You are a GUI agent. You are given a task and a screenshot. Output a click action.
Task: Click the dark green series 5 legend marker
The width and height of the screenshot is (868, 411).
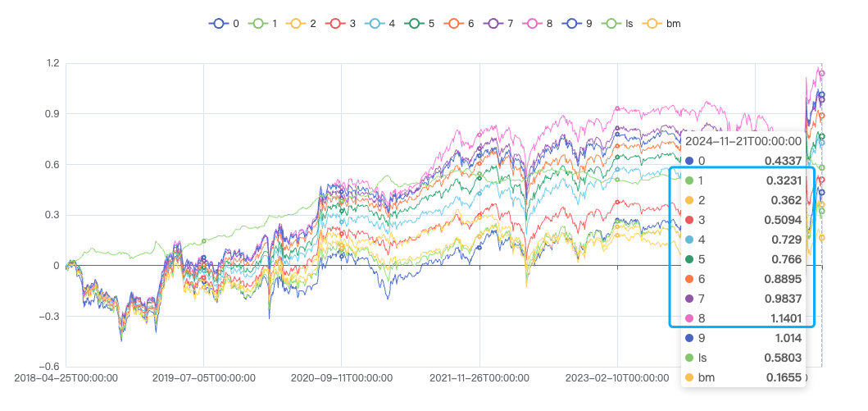(x=415, y=24)
